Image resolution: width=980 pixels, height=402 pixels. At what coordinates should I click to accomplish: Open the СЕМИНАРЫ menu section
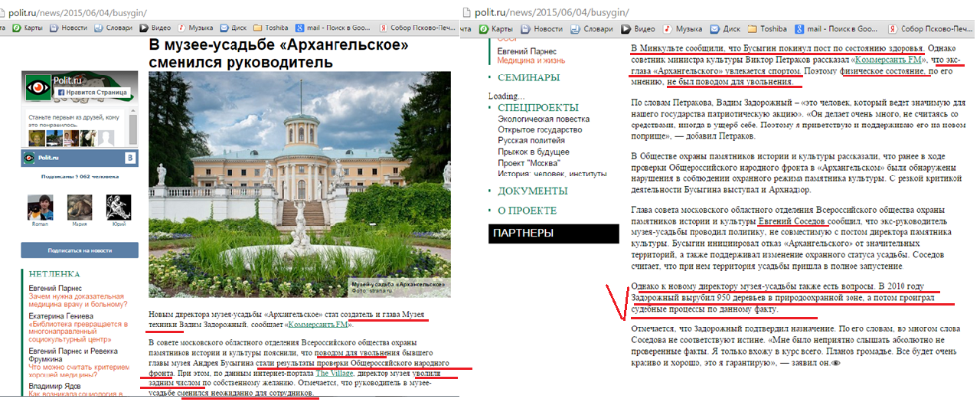[x=528, y=77]
